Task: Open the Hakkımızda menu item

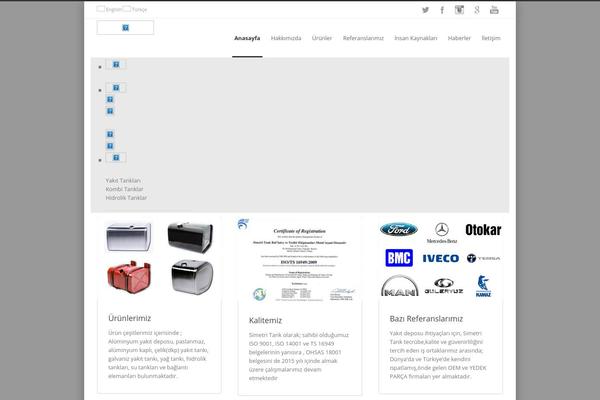Action: point(286,38)
